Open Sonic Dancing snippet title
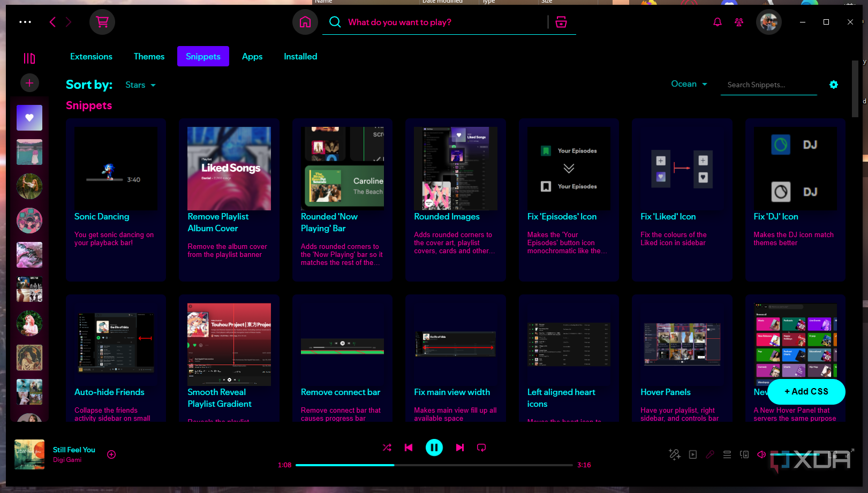 point(102,216)
